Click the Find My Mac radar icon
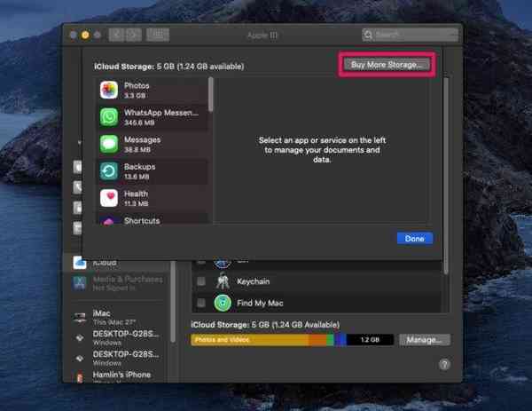532x411 pixels. 223,303
